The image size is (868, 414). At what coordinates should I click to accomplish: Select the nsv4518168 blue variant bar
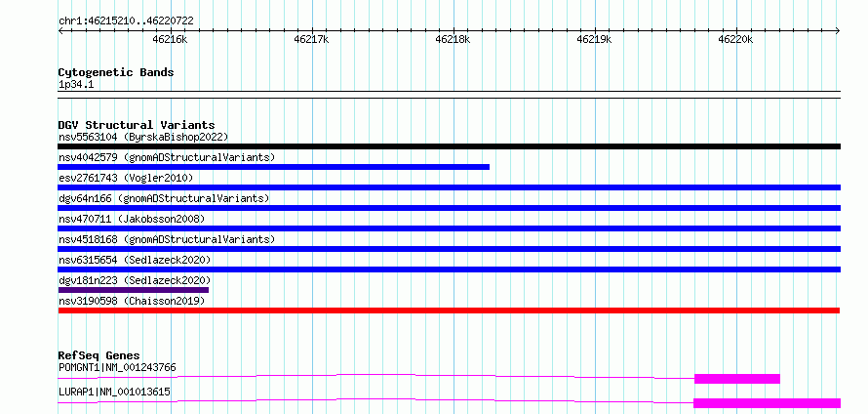[x=449, y=249]
